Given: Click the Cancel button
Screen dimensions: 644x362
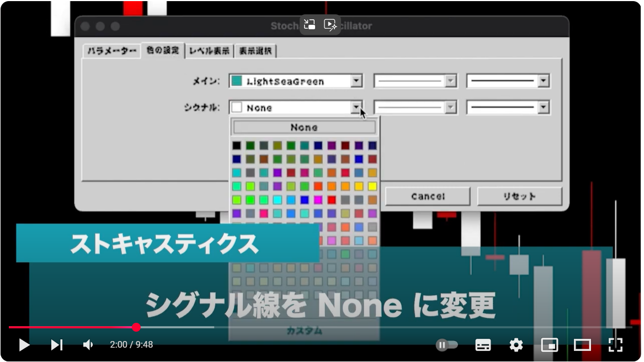Looking at the screenshot, I should (x=428, y=196).
